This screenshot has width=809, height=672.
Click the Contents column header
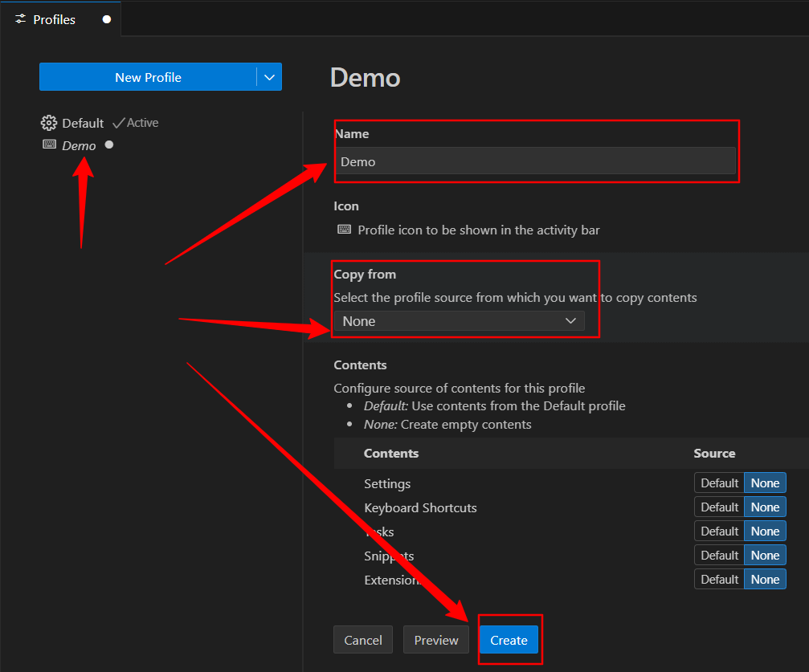pyautogui.click(x=391, y=454)
